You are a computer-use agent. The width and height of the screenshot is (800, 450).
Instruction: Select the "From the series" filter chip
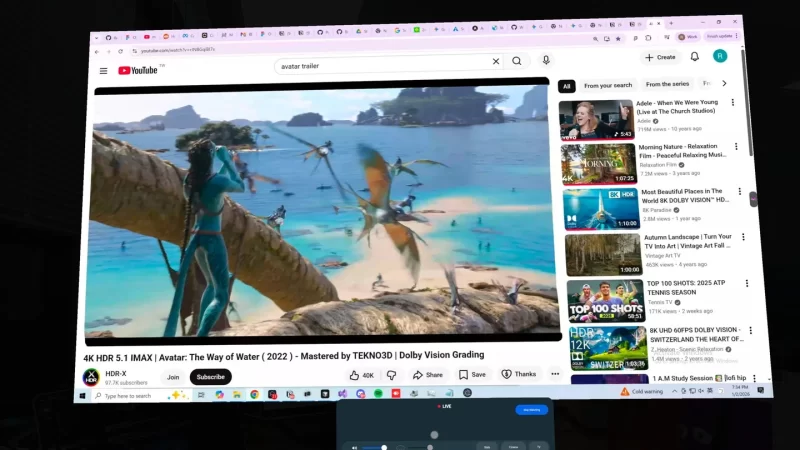[x=667, y=84]
